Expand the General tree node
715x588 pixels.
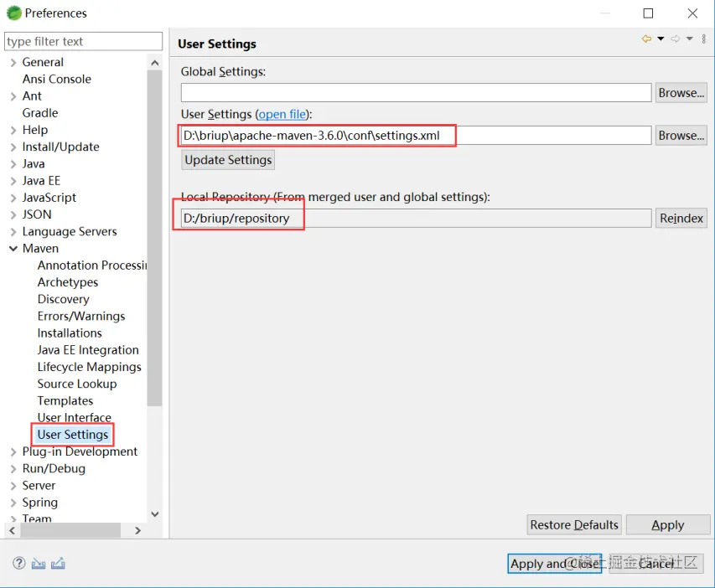click(x=13, y=63)
